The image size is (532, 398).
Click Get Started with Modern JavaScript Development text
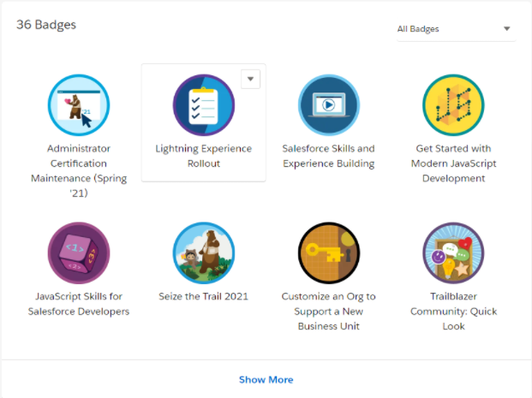click(x=453, y=163)
